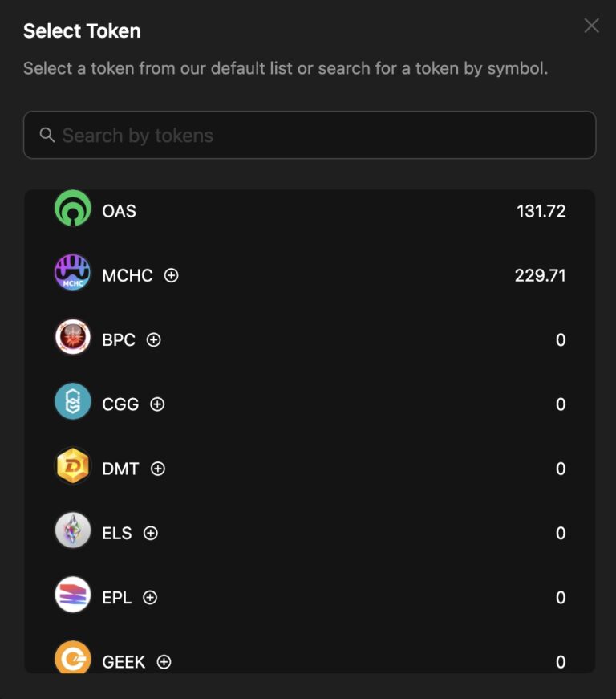Add CGG using its plus icon

pyautogui.click(x=157, y=404)
